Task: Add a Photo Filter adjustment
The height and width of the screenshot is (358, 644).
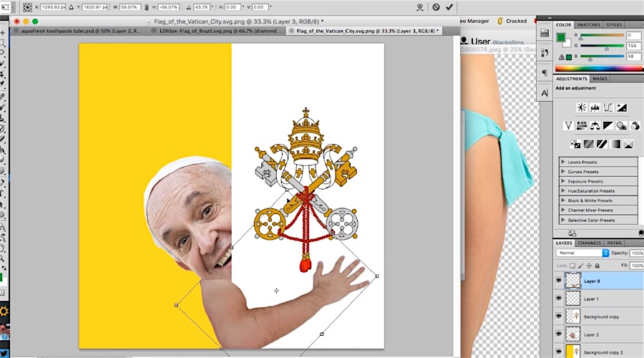Action: (x=621, y=126)
